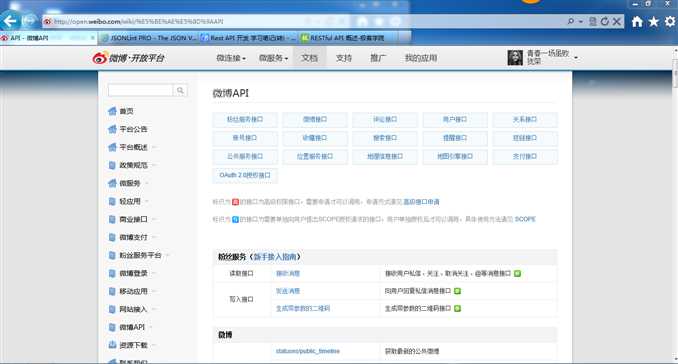Viewport: 678px width, 364px height.
Task: Stop loading with the X icon in address bar
Action: coord(617,21)
